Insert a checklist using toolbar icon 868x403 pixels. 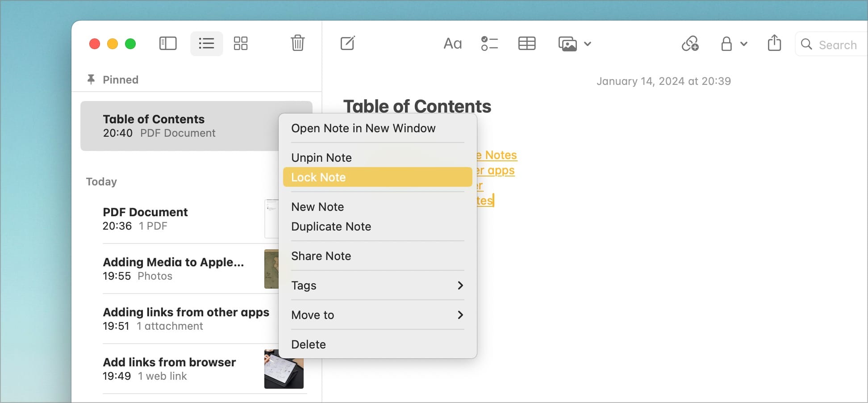[489, 44]
